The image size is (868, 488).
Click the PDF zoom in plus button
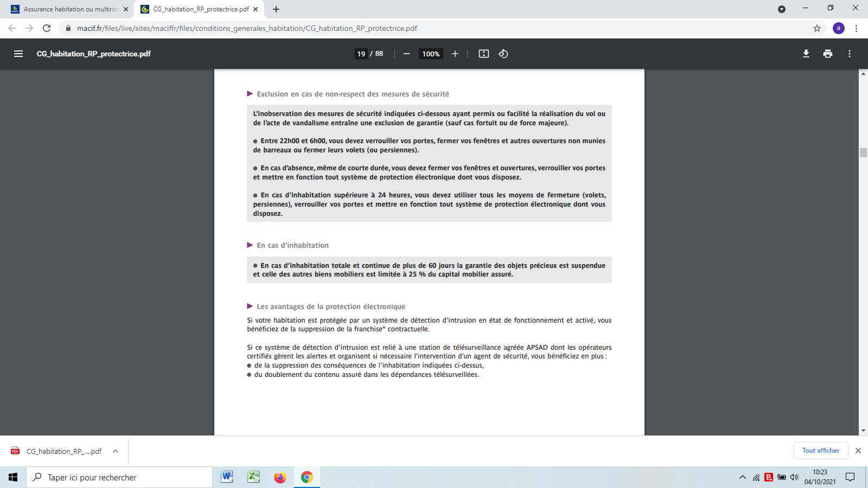click(455, 54)
